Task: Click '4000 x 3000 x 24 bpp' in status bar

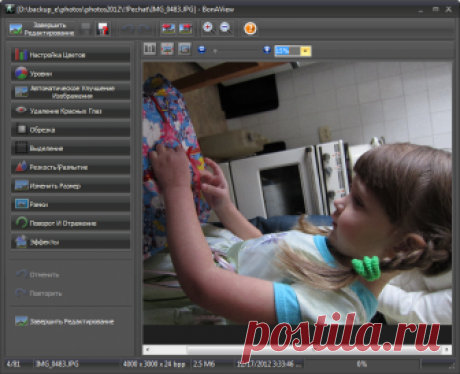Action: coord(154,364)
